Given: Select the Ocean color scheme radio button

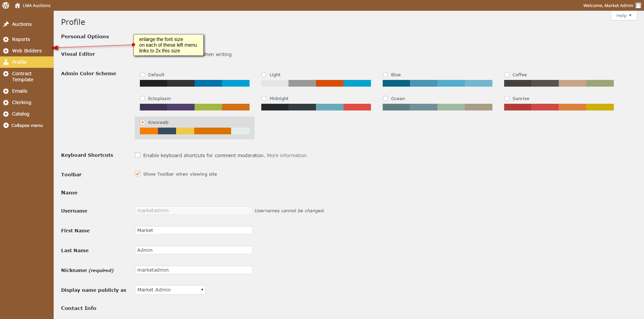Looking at the screenshot, I should [385, 98].
